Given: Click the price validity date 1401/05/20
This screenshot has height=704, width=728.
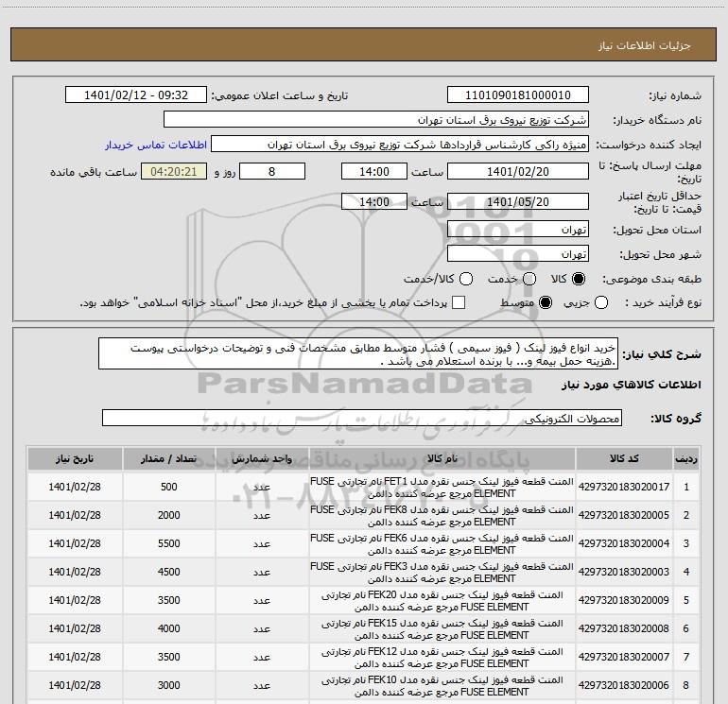Looking at the screenshot, I should pos(518,201).
